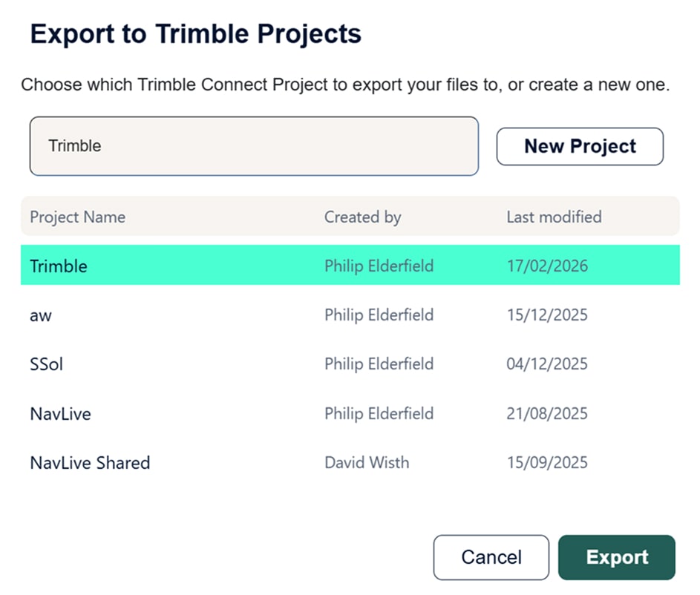Click the Created by column header
700x595 pixels.
(x=362, y=217)
